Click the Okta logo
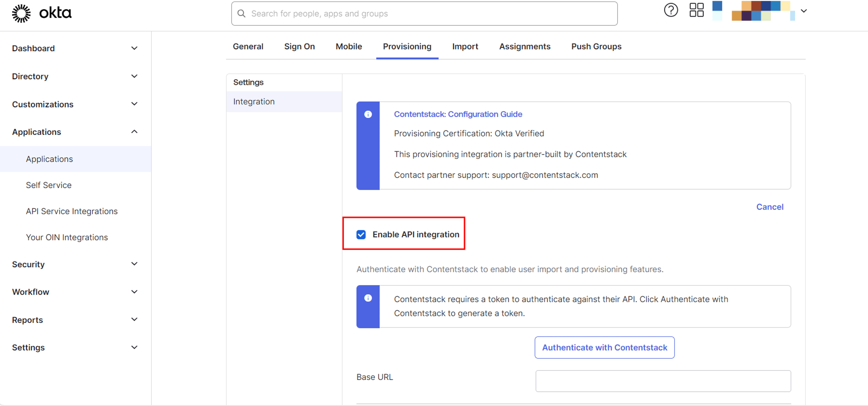Viewport: 868px width, 406px height. tap(41, 14)
